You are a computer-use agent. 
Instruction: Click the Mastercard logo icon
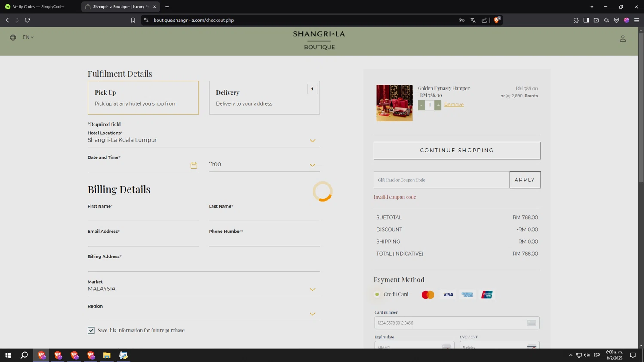428,295
